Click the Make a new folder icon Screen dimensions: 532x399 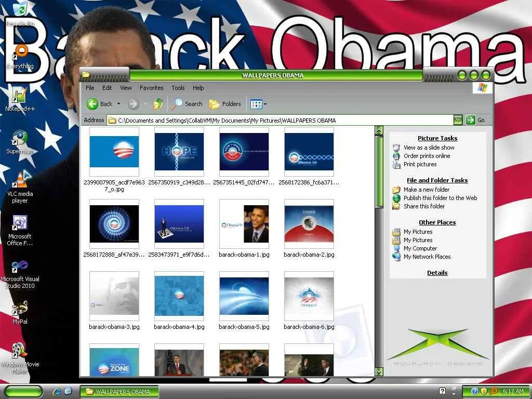(x=396, y=190)
